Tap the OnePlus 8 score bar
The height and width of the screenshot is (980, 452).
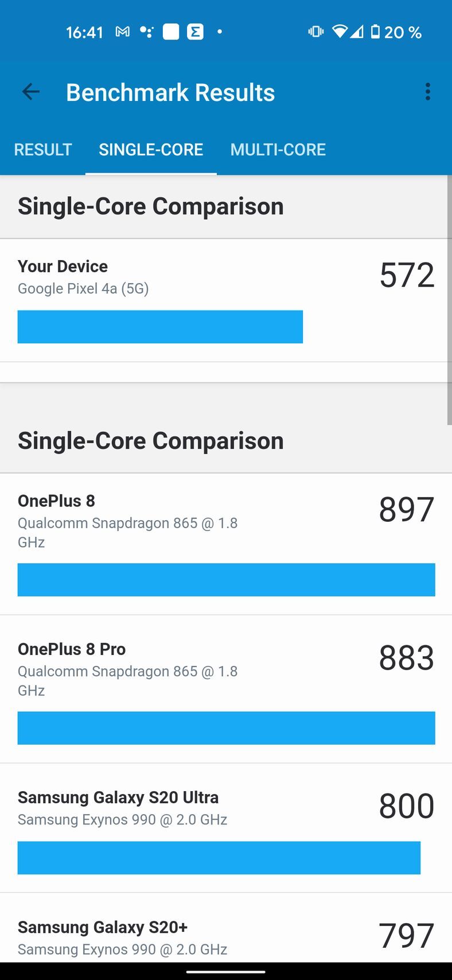coord(226,580)
